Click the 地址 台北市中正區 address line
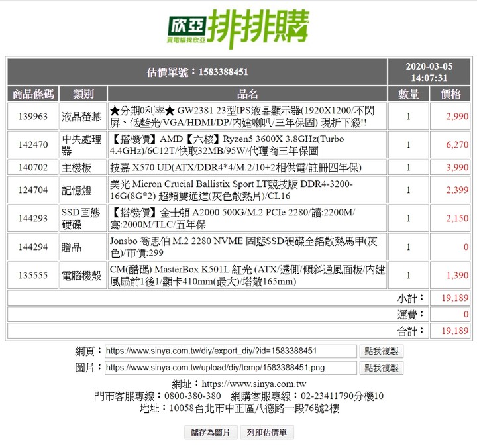477x448 pixels. (239, 408)
